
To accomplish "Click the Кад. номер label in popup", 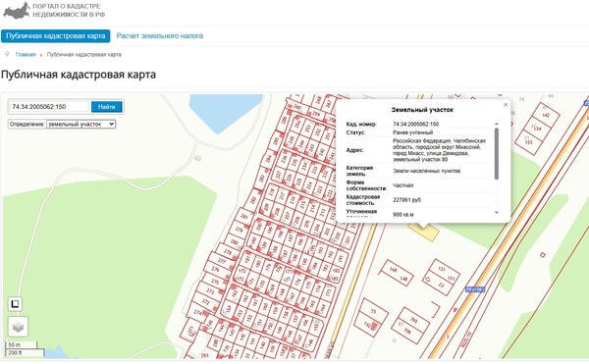I will [361, 124].
